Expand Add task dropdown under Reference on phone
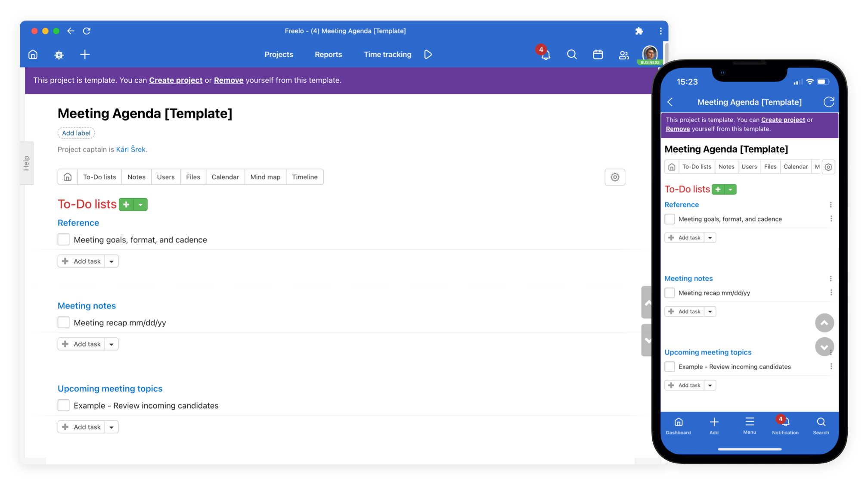Viewport: 868px width, 485px height. pyautogui.click(x=710, y=238)
